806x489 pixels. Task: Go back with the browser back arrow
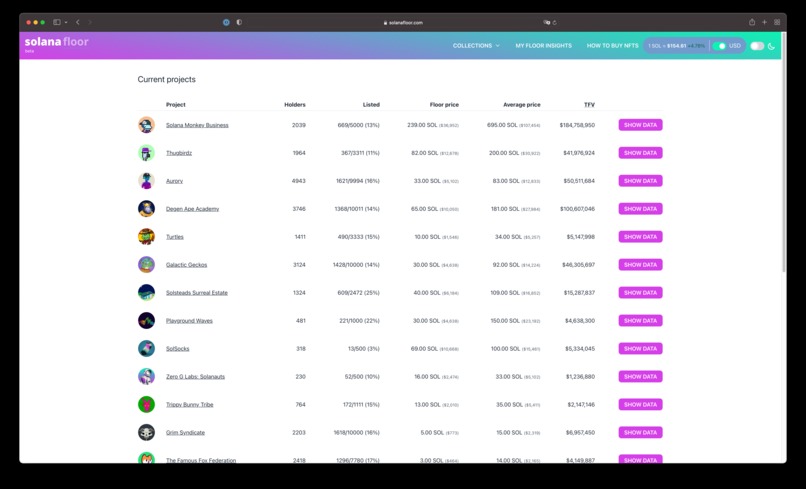point(78,22)
